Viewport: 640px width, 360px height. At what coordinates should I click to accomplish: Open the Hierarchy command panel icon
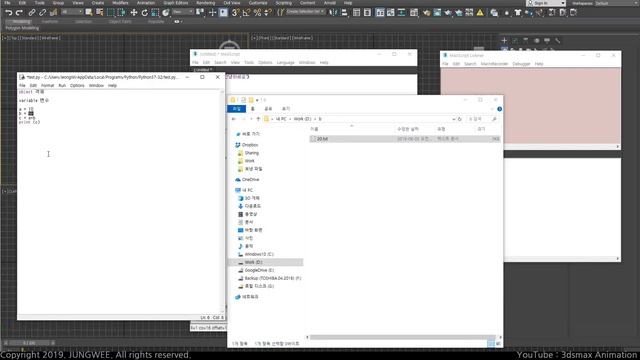point(525,40)
